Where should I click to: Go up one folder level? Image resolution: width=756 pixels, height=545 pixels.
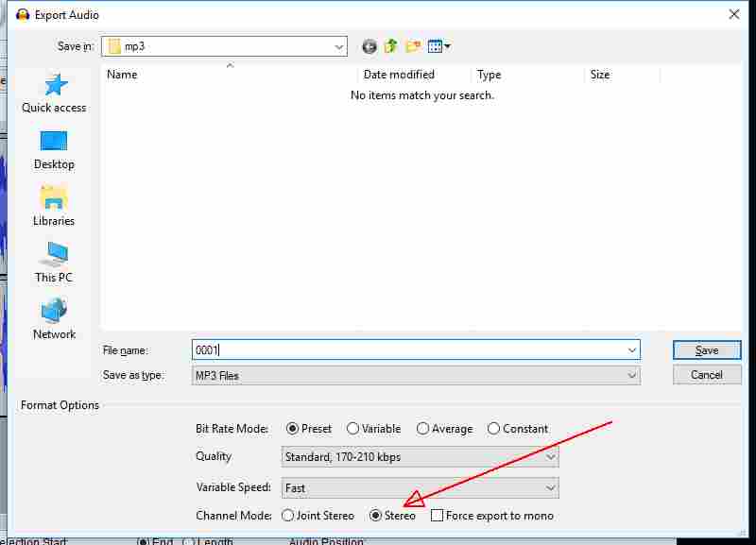(x=390, y=46)
